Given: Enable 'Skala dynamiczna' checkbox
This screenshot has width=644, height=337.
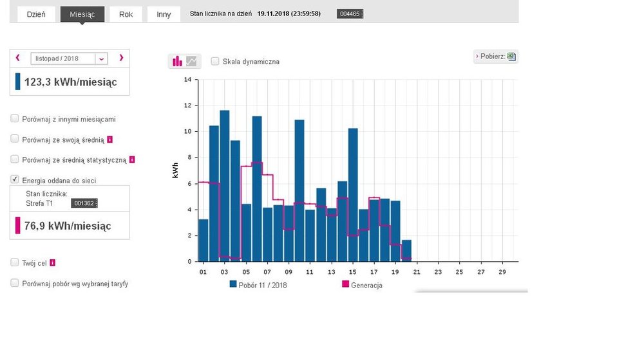Looking at the screenshot, I should click(x=215, y=61).
